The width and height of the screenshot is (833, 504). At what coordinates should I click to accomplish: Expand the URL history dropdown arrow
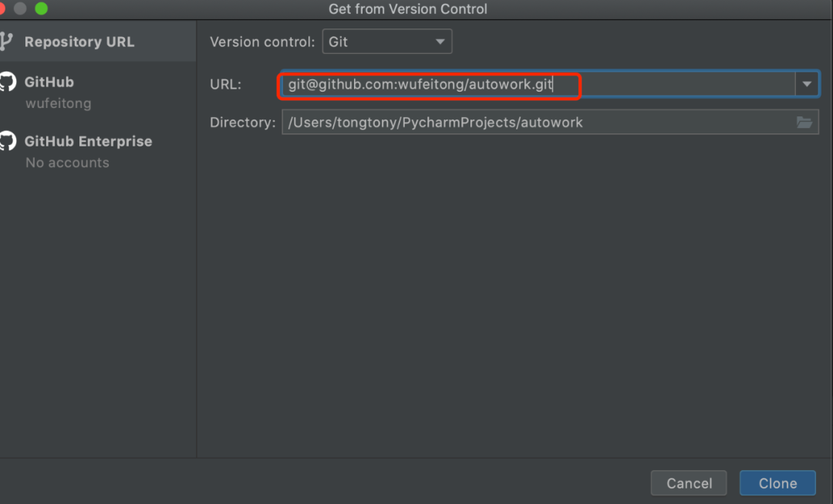click(x=807, y=84)
